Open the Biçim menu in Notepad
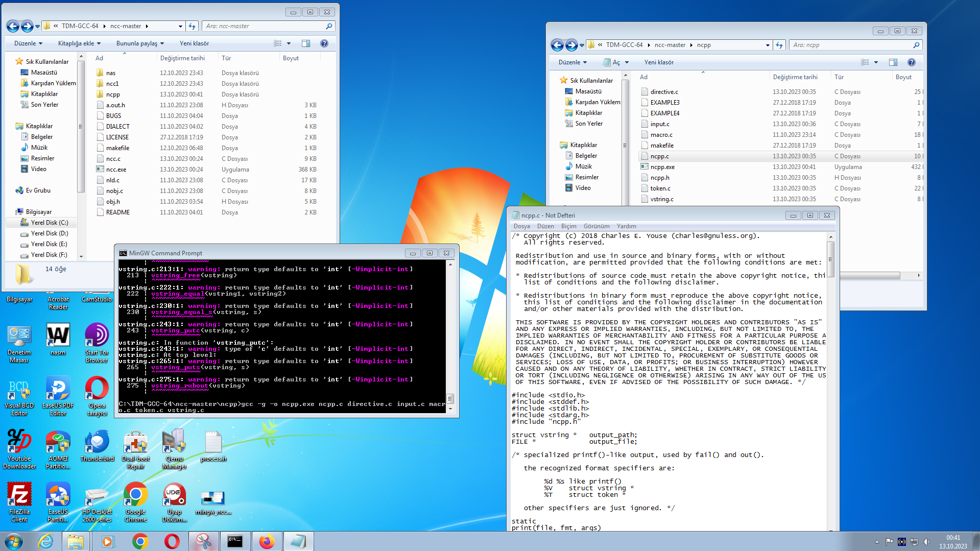Screen dimensions: 980x551 pos(568,226)
